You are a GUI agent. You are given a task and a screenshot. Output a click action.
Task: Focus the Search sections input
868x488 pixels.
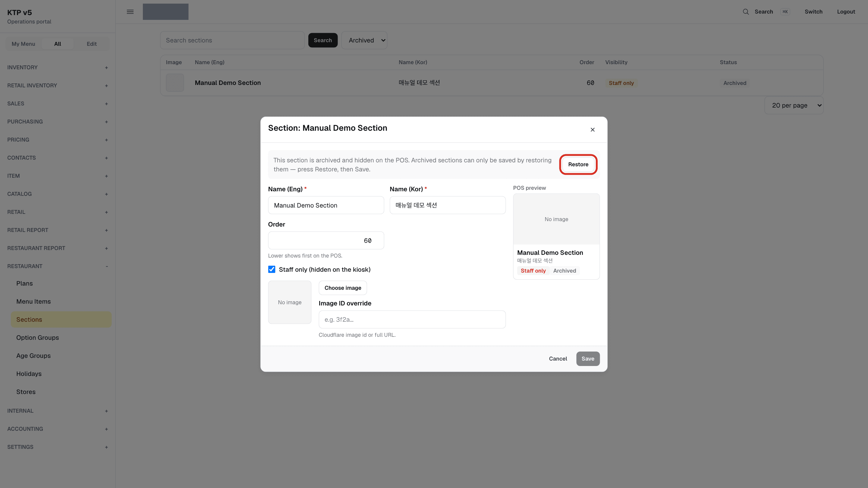232,40
